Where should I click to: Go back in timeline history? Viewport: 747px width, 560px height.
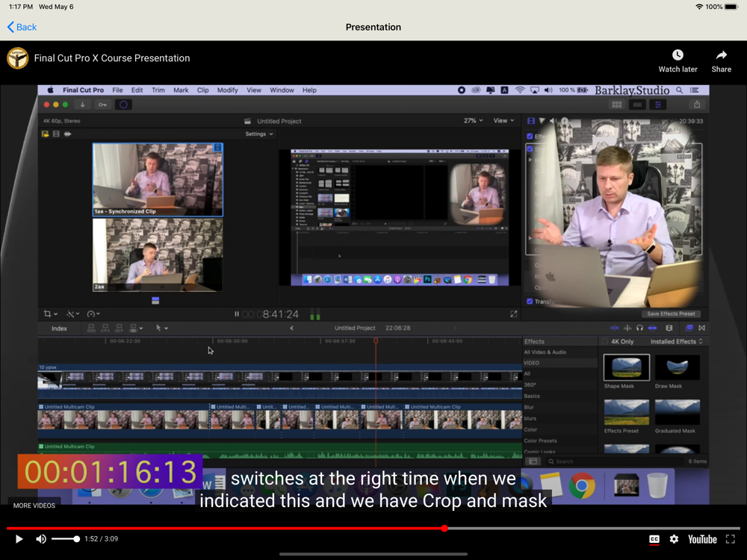click(x=291, y=328)
